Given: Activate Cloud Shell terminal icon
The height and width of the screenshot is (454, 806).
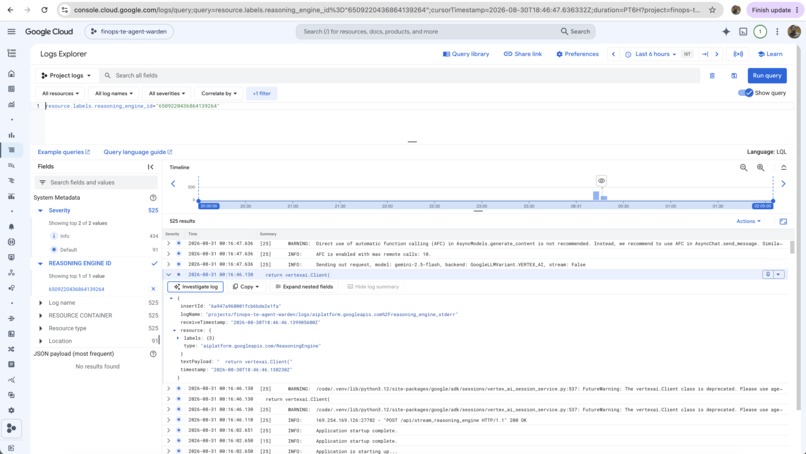Looking at the screenshot, I should tap(743, 31).
